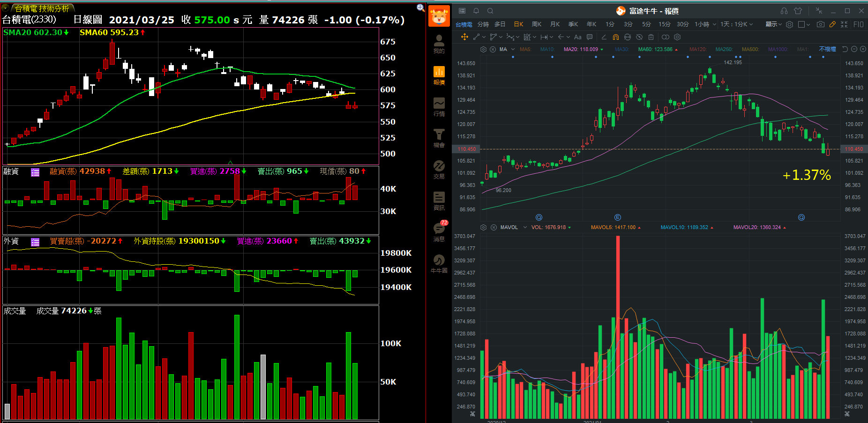Click the E earnings event marker on chart
868x423 pixels.
tap(618, 217)
